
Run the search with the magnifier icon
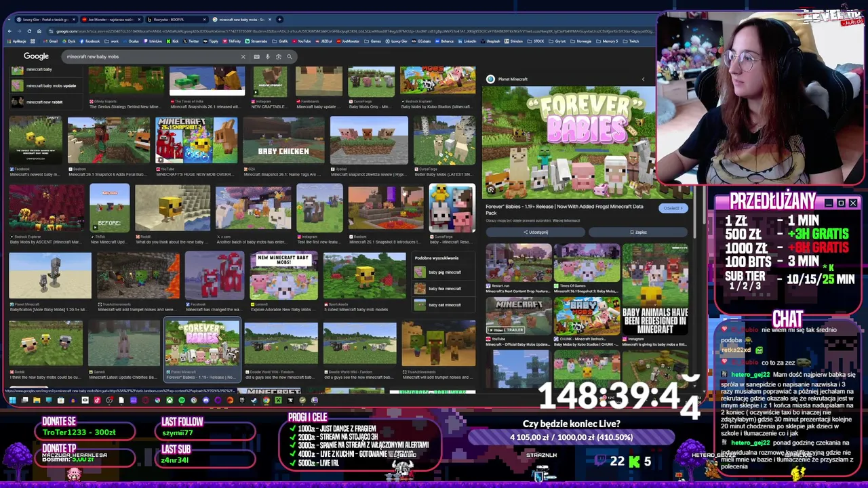click(290, 57)
